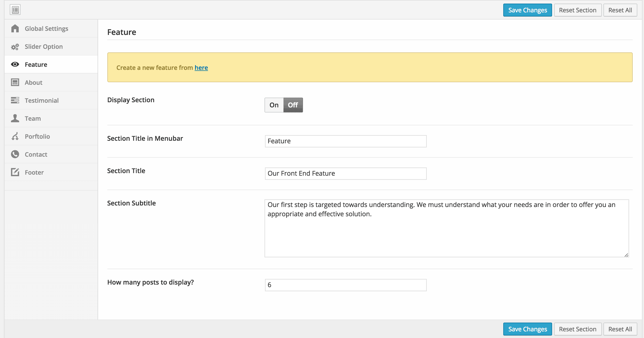Click the About section image icon

15,82
